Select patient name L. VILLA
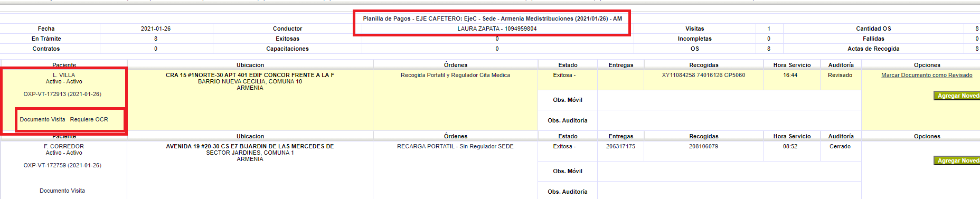 click(x=64, y=75)
